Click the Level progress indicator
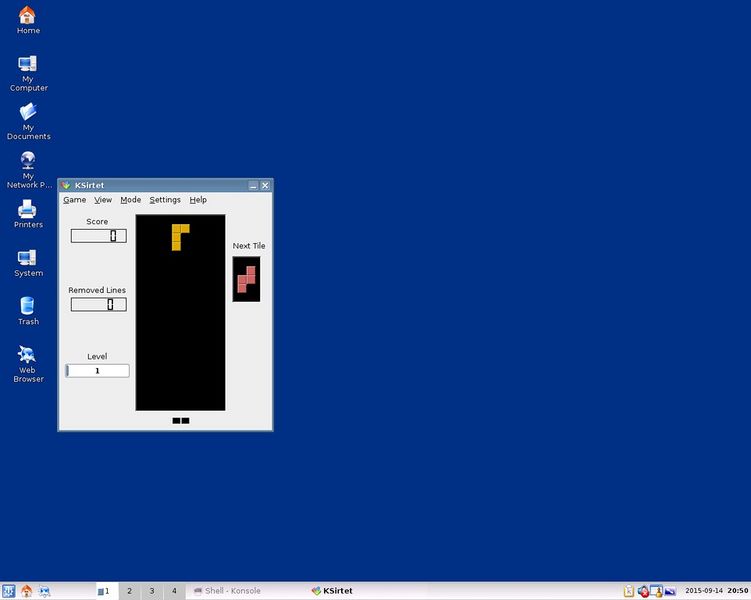This screenshot has width=751, height=600. [x=97, y=371]
